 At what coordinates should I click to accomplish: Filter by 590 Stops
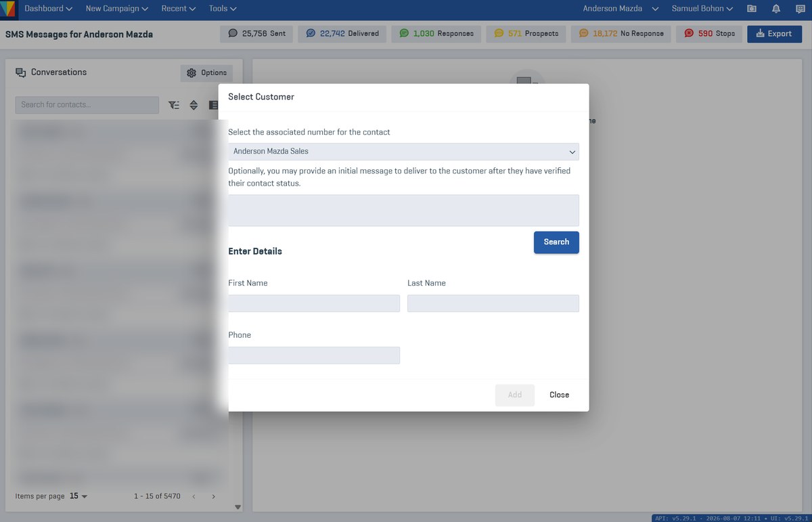[x=709, y=34]
